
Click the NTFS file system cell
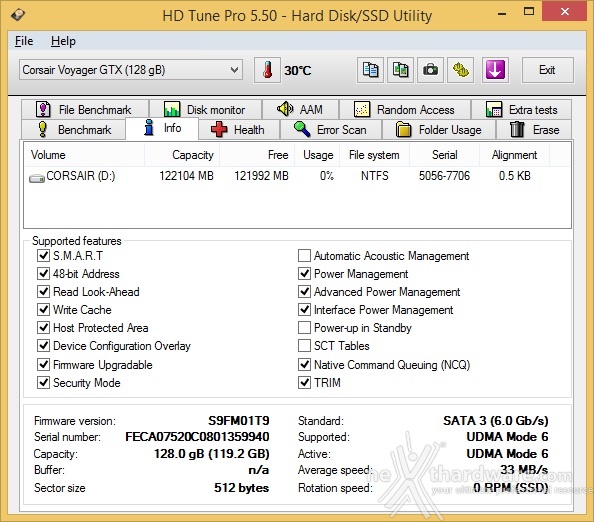coord(375,176)
